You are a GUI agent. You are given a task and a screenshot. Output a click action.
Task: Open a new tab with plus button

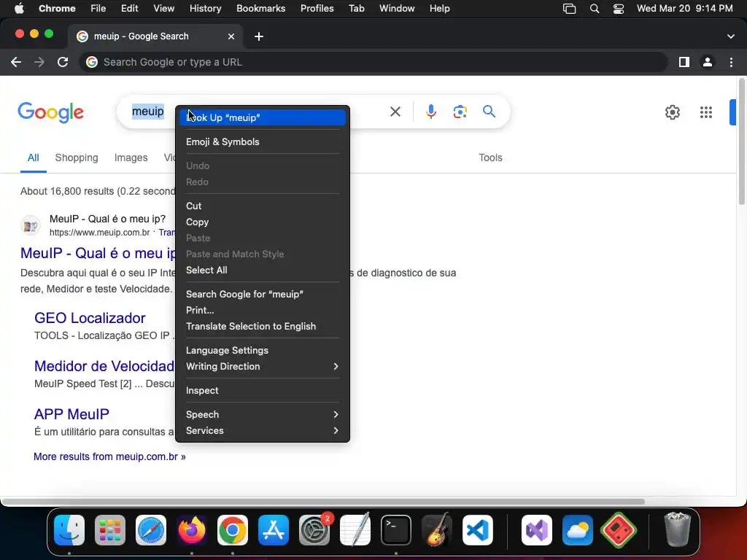pos(259,36)
